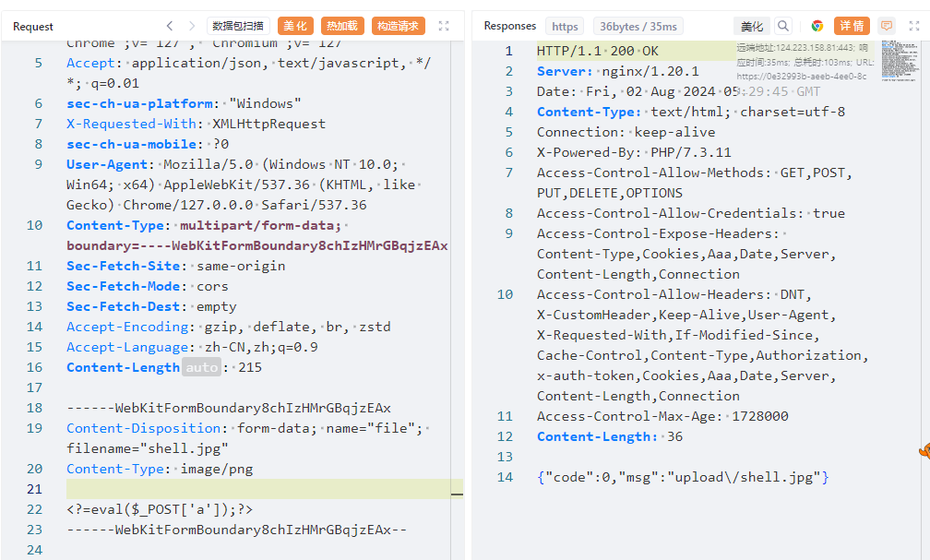Click the boundary=----WebKitFormBoundary value
Image resolution: width=930 pixels, height=560 pixels.
click(x=256, y=245)
